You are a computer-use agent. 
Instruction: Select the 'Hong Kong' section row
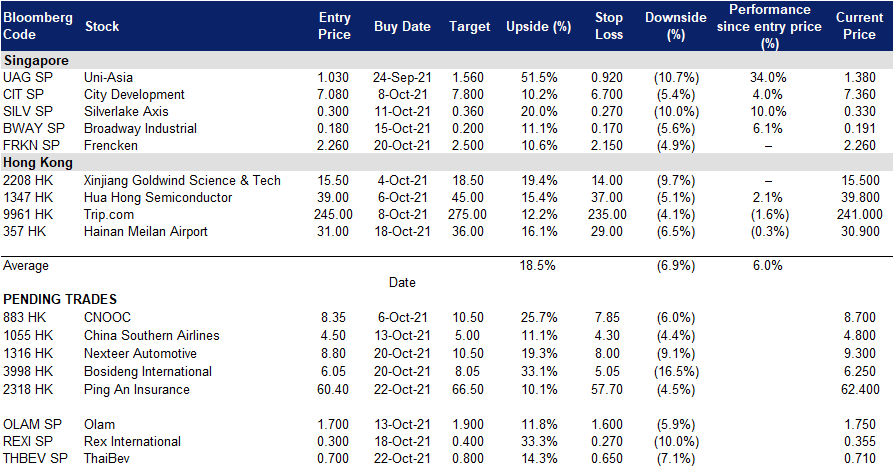(446, 162)
